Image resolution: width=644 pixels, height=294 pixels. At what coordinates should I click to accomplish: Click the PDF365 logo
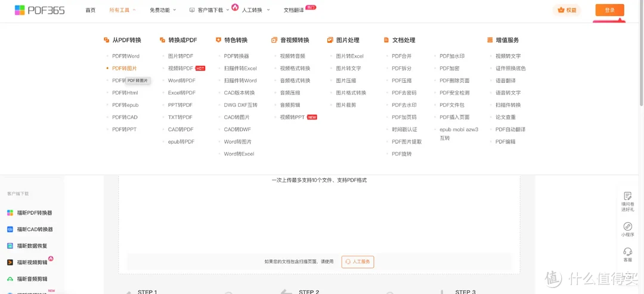pyautogui.click(x=39, y=10)
